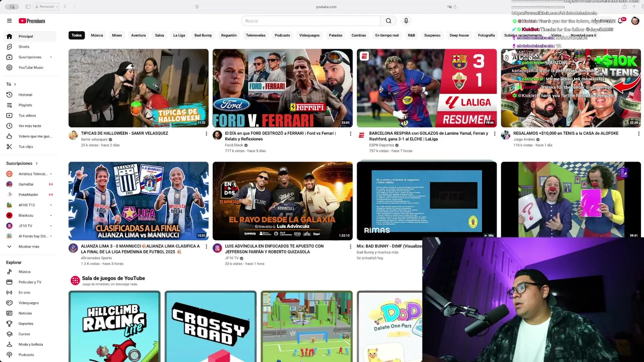
Task: Open Ver más tarde list
Action: tap(30, 126)
